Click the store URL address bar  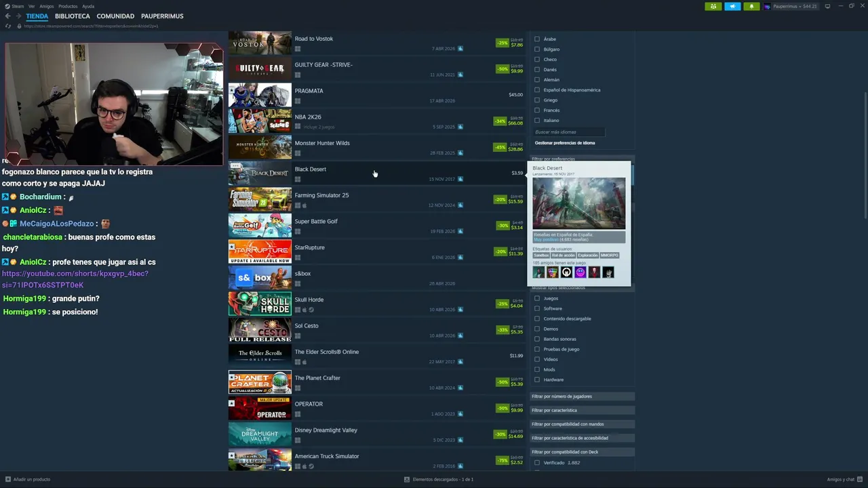[x=91, y=26]
